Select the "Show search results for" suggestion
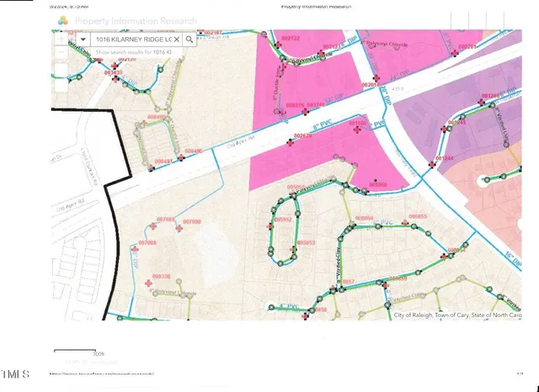Viewport: 539px width, 392px height. (135, 52)
